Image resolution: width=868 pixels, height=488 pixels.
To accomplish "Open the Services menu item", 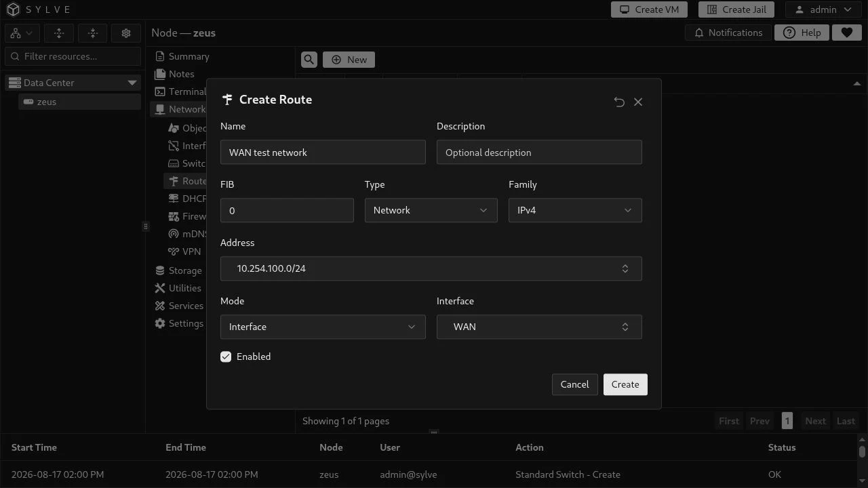I will click(179, 306).
